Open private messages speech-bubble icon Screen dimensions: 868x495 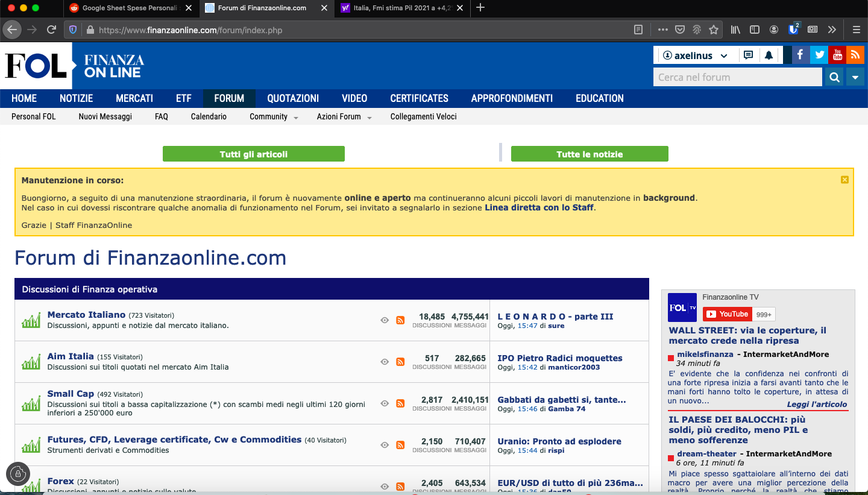[748, 55]
